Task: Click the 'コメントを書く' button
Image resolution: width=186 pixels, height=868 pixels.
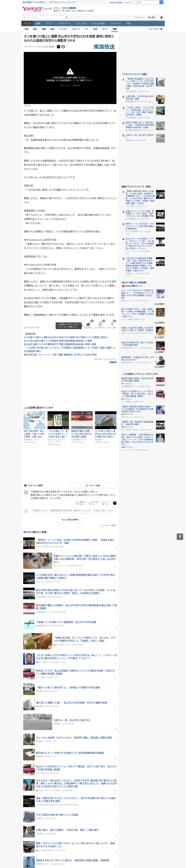Action: coord(93,486)
